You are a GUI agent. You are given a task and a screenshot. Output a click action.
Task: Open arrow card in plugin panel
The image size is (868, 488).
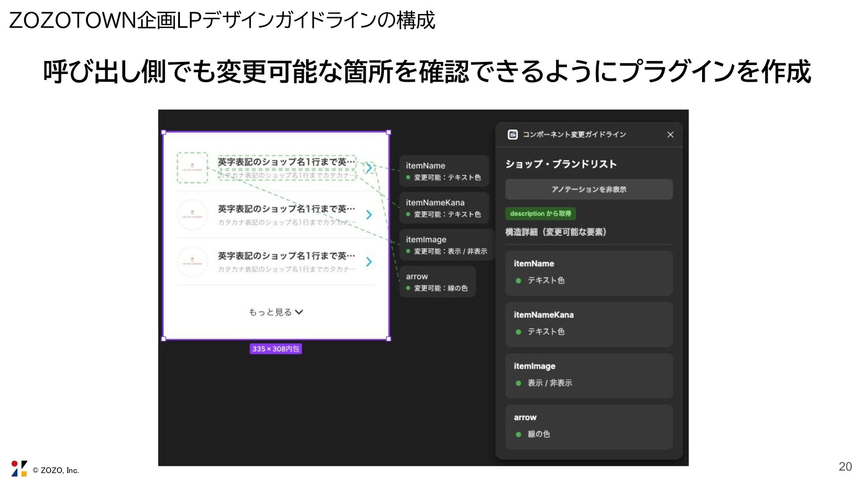tap(589, 427)
